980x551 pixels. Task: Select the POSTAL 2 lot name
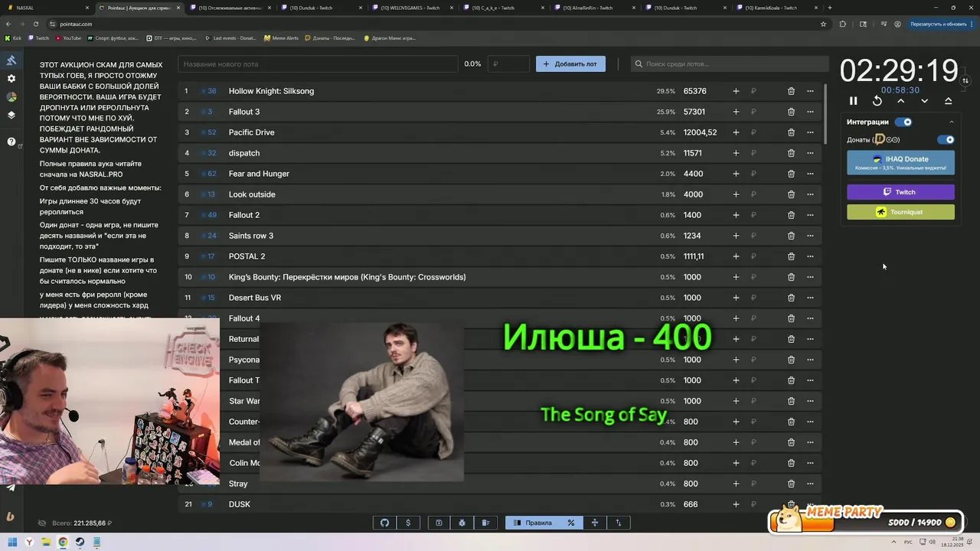click(x=247, y=256)
